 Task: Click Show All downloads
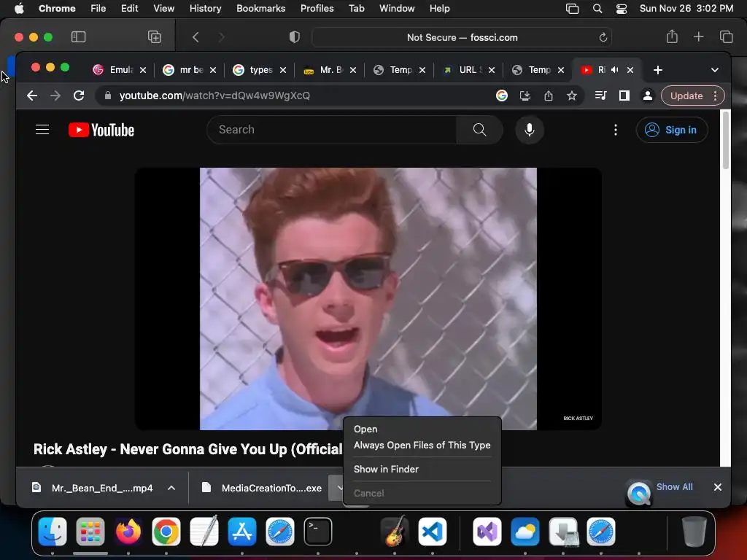click(x=674, y=486)
